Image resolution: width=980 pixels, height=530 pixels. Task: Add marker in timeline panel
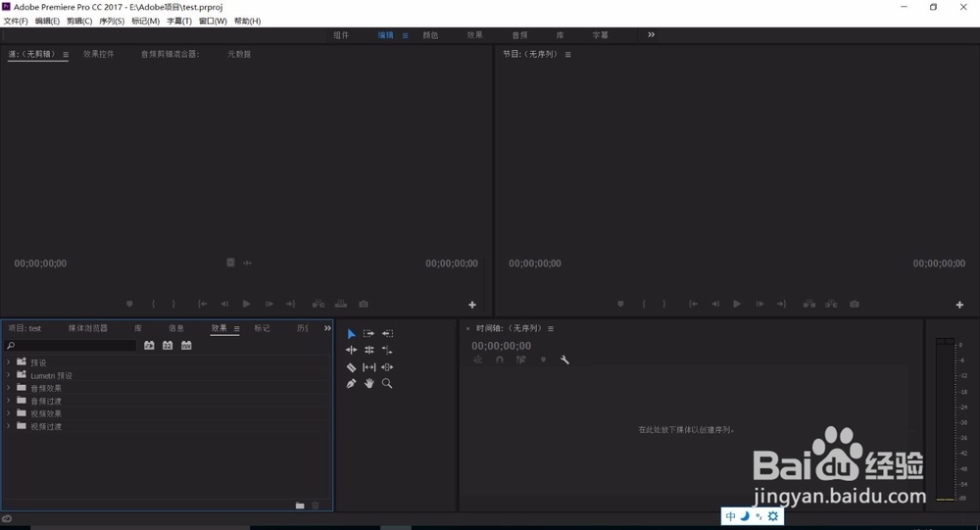tap(543, 360)
